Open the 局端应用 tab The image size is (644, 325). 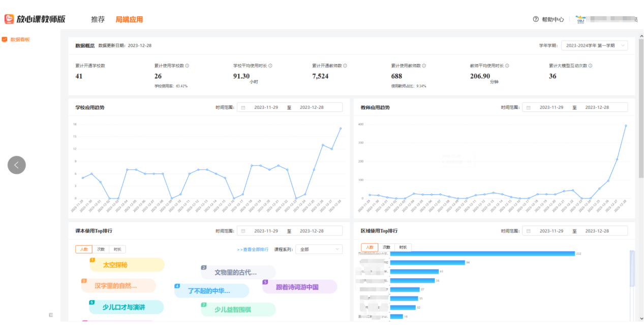click(x=129, y=19)
